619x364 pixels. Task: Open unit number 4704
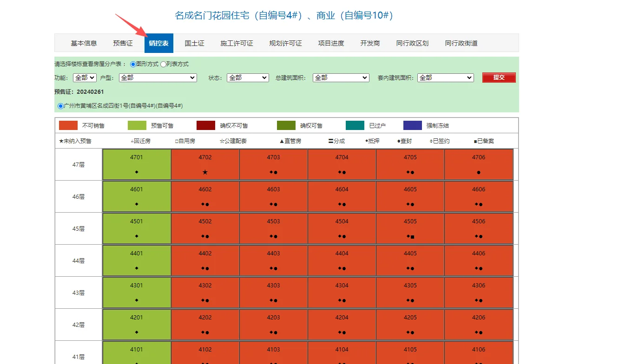click(x=342, y=157)
